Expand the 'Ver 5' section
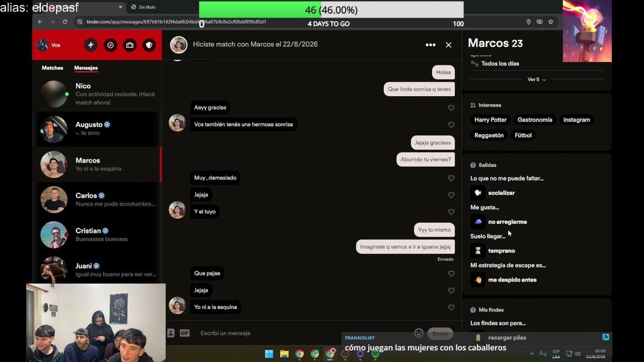The width and height of the screenshot is (644, 362). tap(536, 79)
